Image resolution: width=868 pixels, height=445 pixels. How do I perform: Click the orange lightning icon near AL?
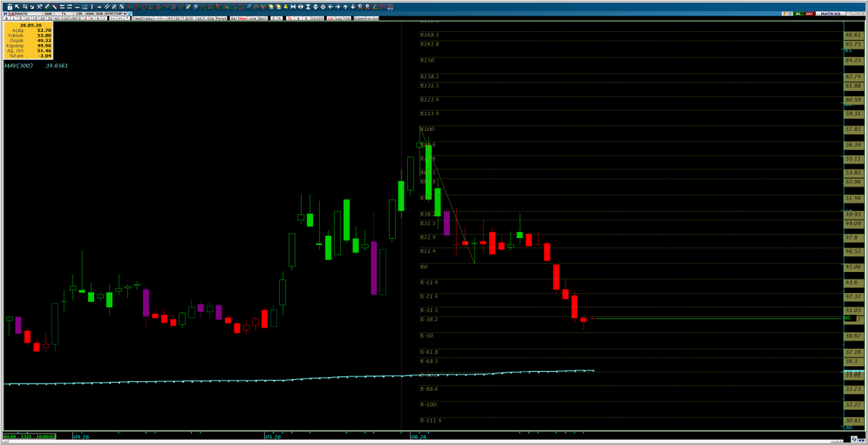(784, 14)
